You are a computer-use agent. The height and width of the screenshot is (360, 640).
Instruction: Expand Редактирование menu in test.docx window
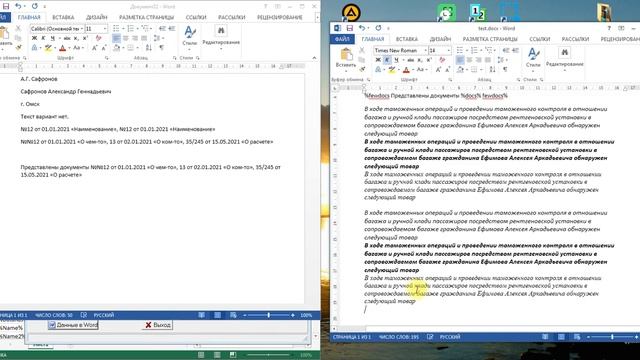click(x=564, y=59)
